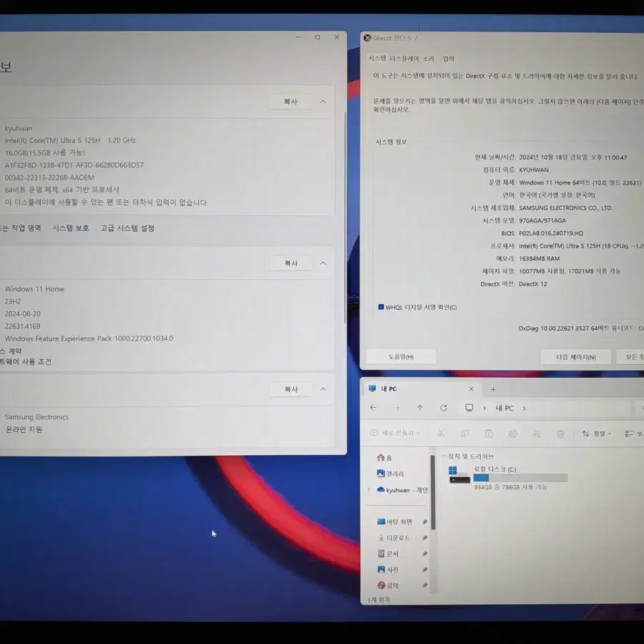This screenshot has height=644, width=644.
Task: Open the 정렬 sort dropdown
Action: pos(596,434)
